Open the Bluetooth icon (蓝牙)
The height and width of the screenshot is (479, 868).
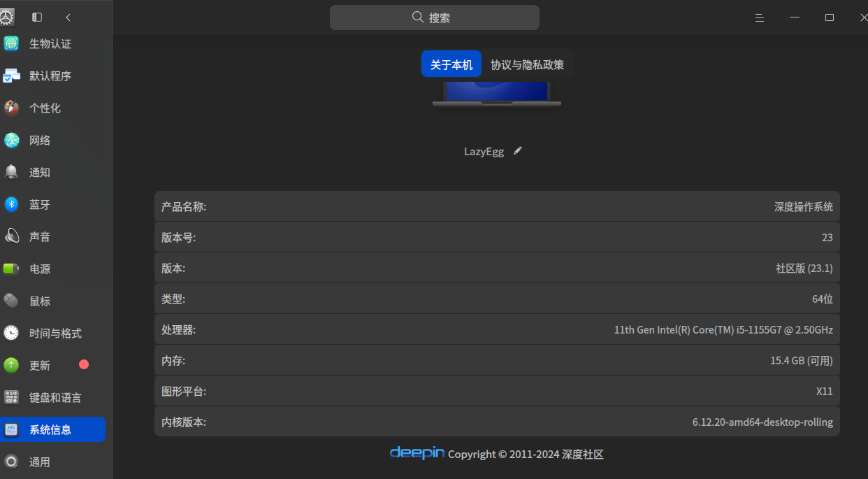pos(11,205)
